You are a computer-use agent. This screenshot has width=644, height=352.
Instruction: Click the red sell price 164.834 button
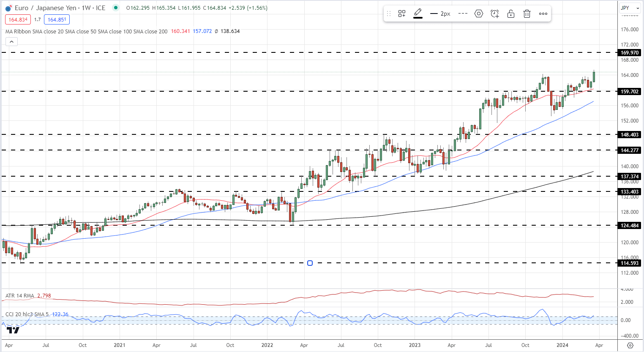click(x=18, y=19)
